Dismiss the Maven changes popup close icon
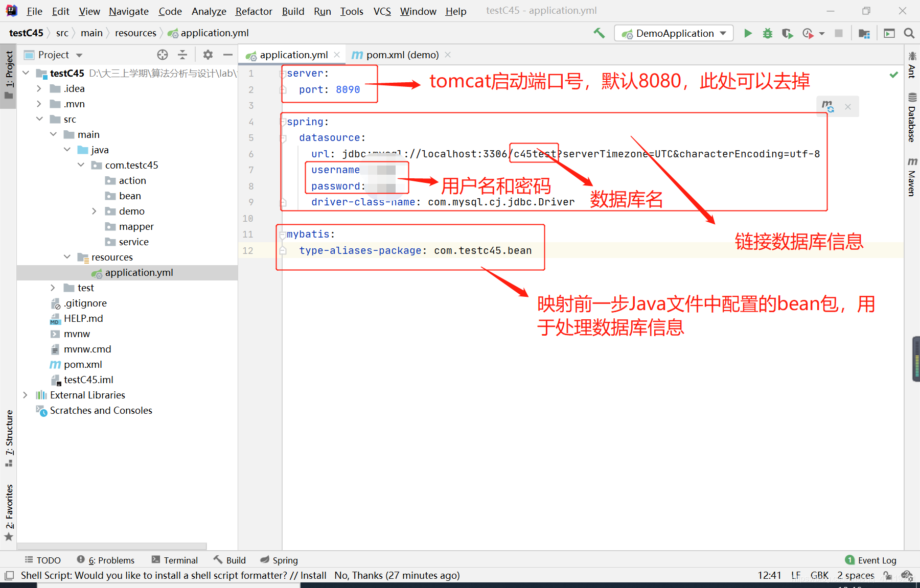920x588 pixels. pos(848,107)
